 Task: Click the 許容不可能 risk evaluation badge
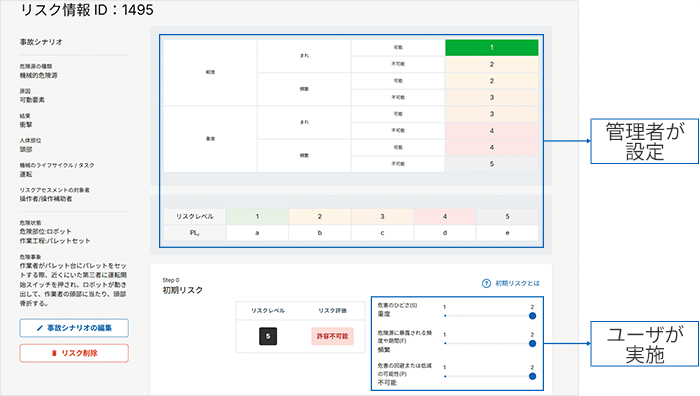coord(332,336)
